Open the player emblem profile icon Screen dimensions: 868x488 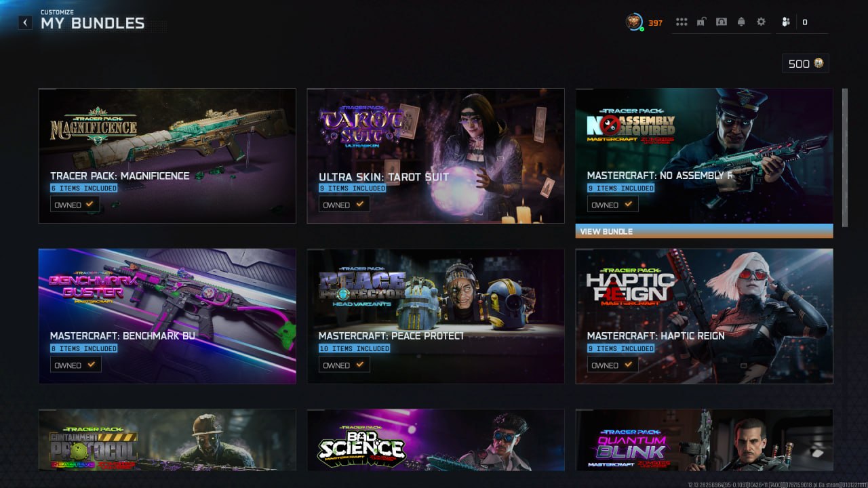tap(634, 22)
